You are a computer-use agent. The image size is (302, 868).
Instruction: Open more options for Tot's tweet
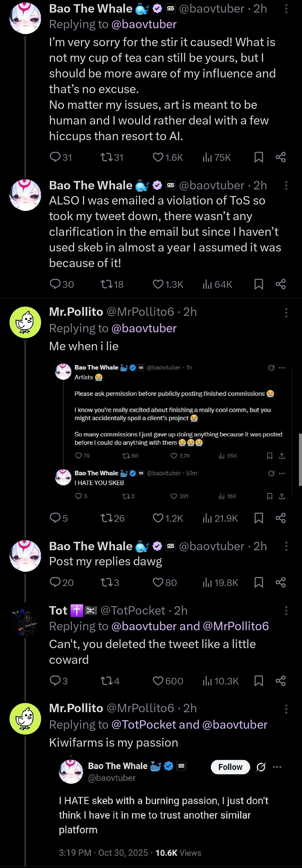pyautogui.click(x=286, y=610)
